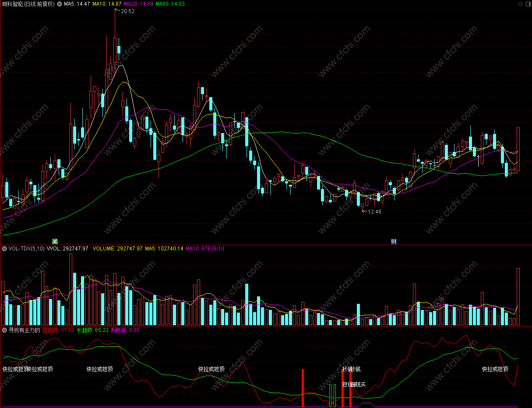Viewport: 532px width, 408px height.
Task: Expand the 寻找有主力的 indicator dropdown arrow
Action: (x=4, y=331)
